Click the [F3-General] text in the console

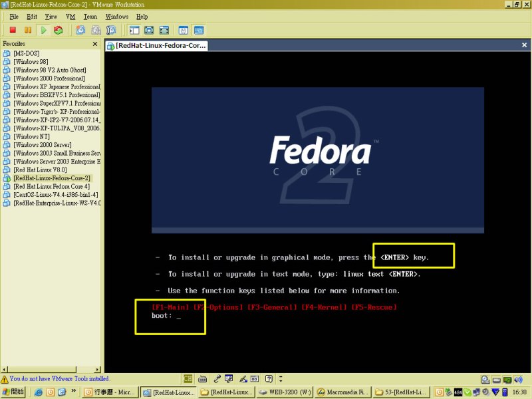(272, 307)
